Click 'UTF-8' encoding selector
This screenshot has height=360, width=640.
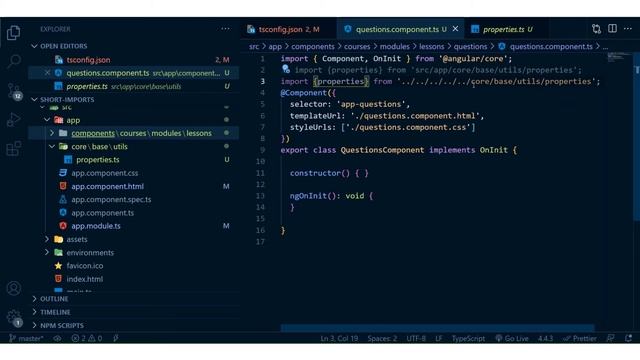click(x=416, y=338)
